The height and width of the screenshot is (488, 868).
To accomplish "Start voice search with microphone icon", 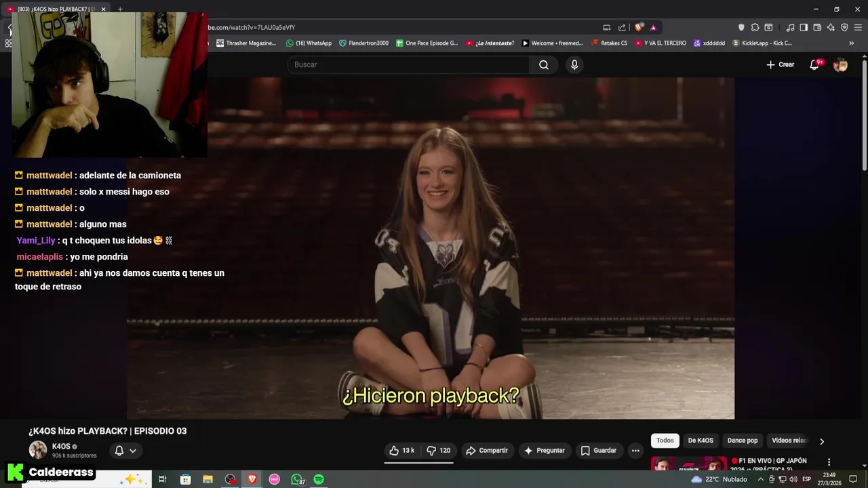I will point(574,64).
